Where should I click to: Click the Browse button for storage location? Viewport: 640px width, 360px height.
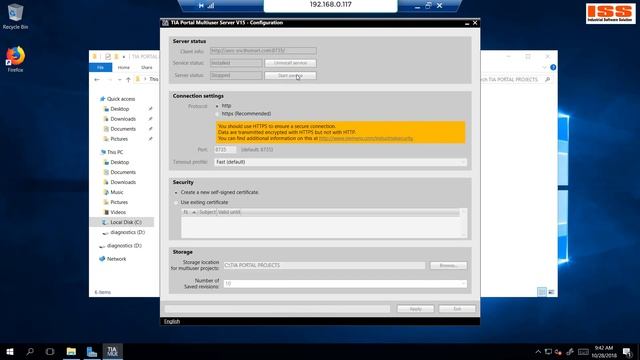coord(448,265)
